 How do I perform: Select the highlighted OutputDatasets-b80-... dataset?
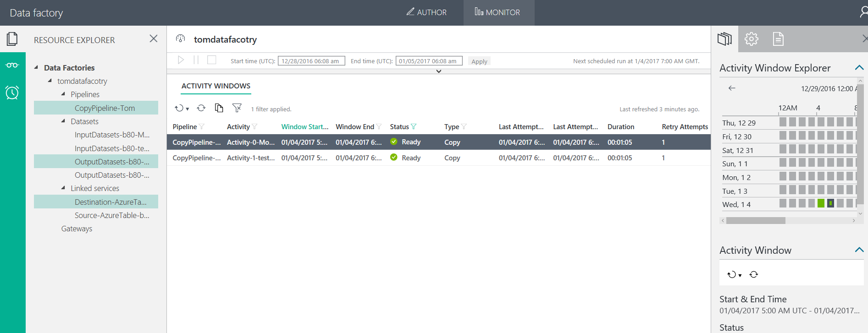pyautogui.click(x=96, y=161)
